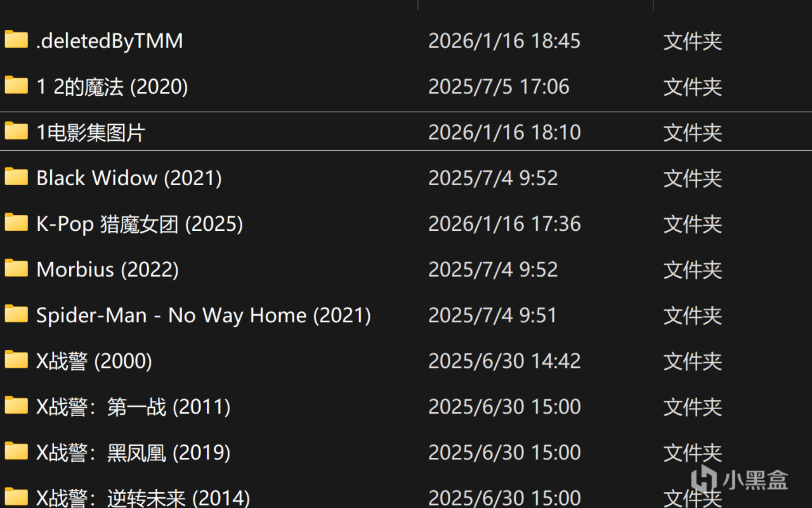
Task: Select the Spider-Man - No Way Home (2021) name
Action: click(203, 315)
